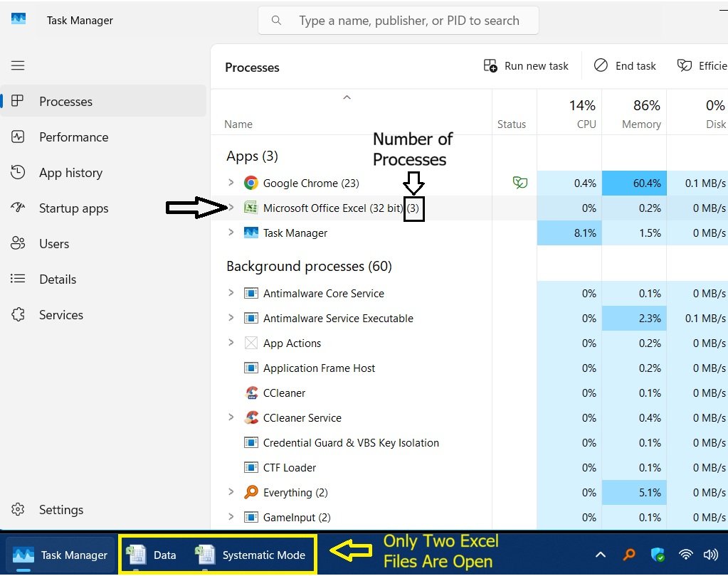Expand the App Actions group
The height and width of the screenshot is (576, 728).
click(x=231, y=343)
